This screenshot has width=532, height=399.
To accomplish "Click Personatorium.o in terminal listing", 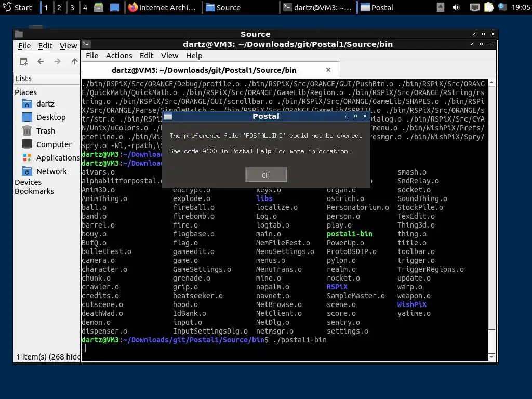I will pos(357,207).
